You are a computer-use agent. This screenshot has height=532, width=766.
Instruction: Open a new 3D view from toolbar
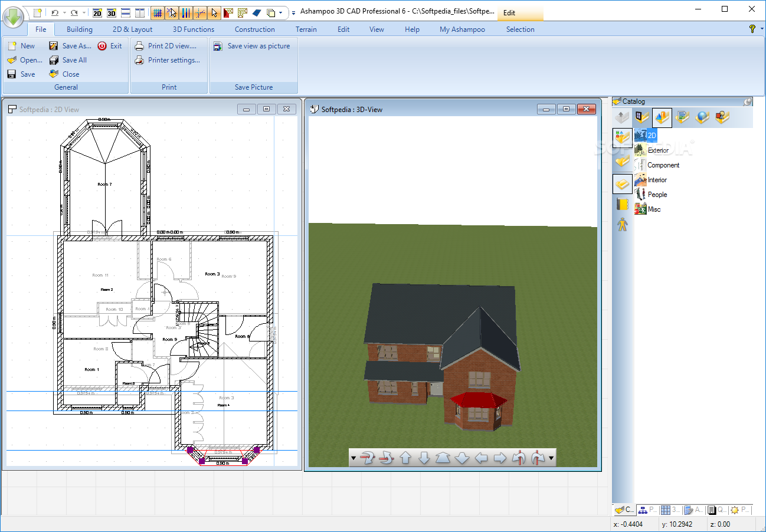[x=111, y=12]
